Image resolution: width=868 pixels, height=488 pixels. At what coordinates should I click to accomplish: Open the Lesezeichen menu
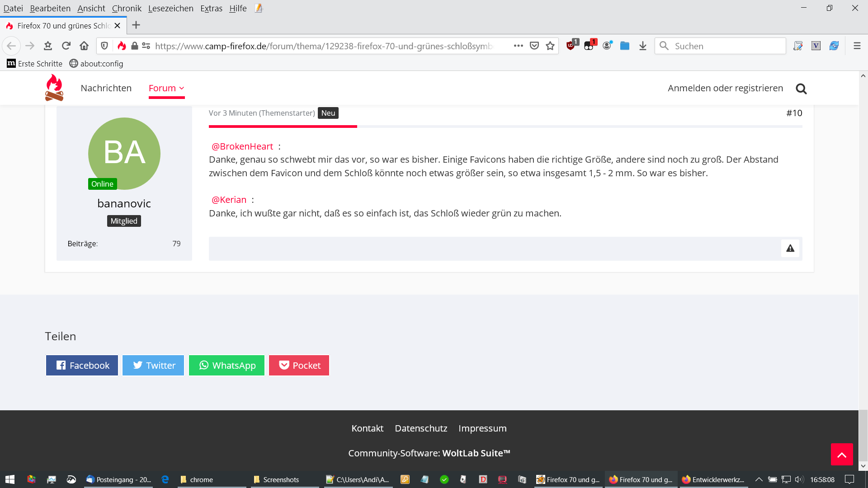click(170, 8)
